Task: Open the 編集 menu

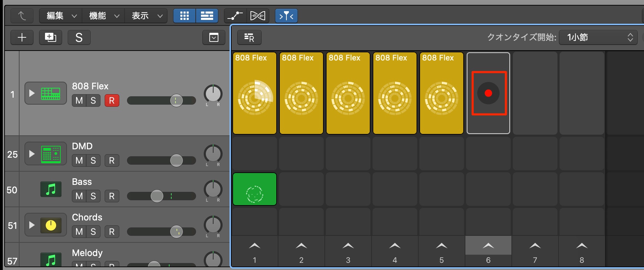Action: (61, 16)
